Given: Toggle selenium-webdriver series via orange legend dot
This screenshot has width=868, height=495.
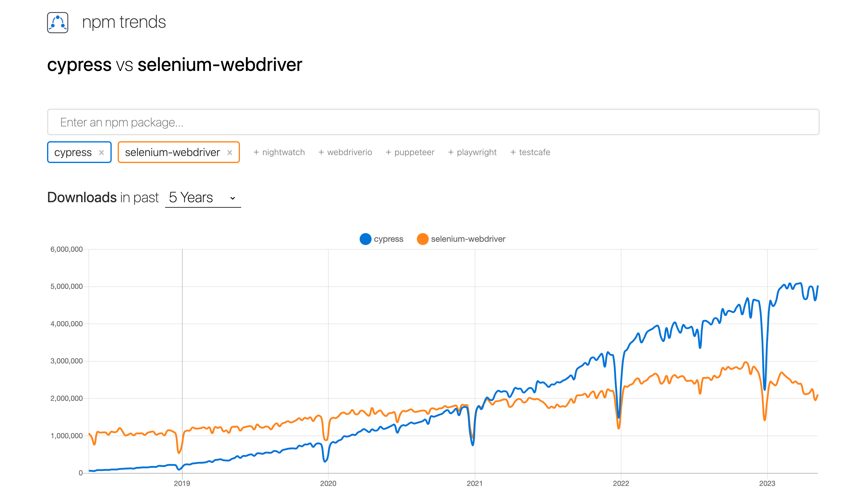Looking at the screenshot, I should [423, 239].
